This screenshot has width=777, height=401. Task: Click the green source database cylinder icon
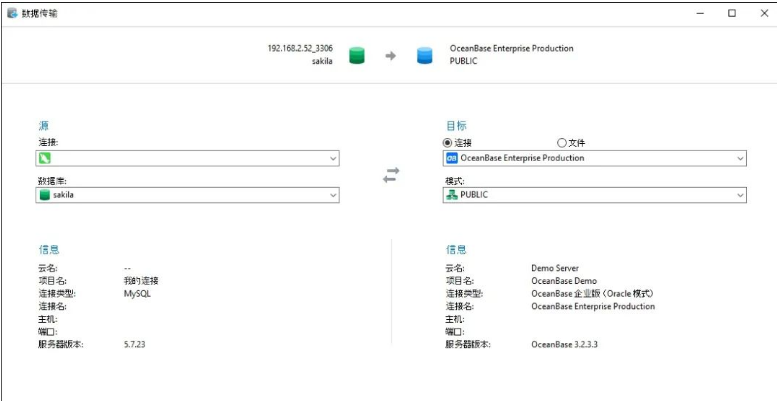click(356, 55)
